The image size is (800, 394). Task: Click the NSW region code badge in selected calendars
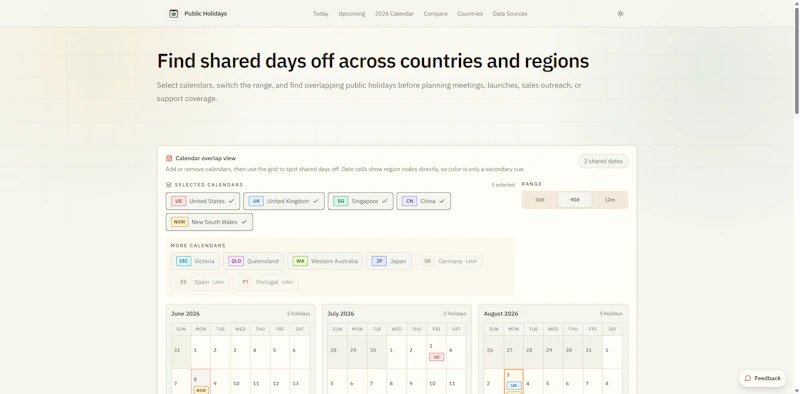(180, 222)
